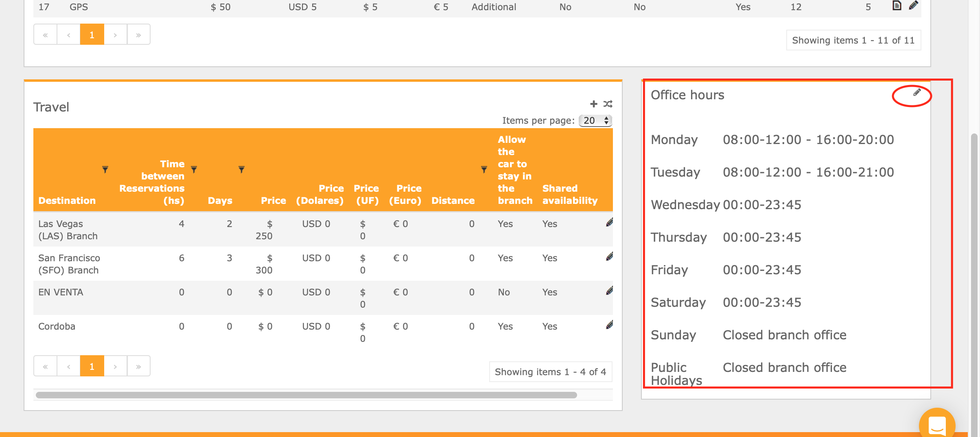Viewport: 980px width, 437px height.
Task: Click San Francisco (SFO) Branch destination
Action: point(69,264)
